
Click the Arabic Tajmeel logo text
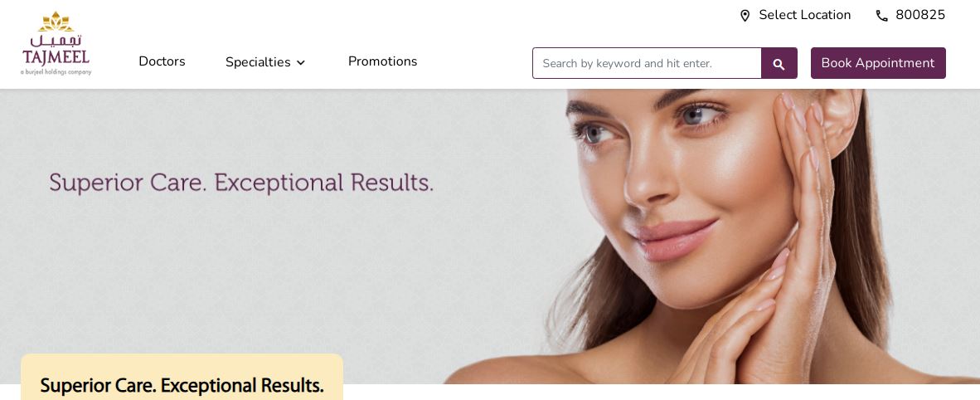point(56,41)
